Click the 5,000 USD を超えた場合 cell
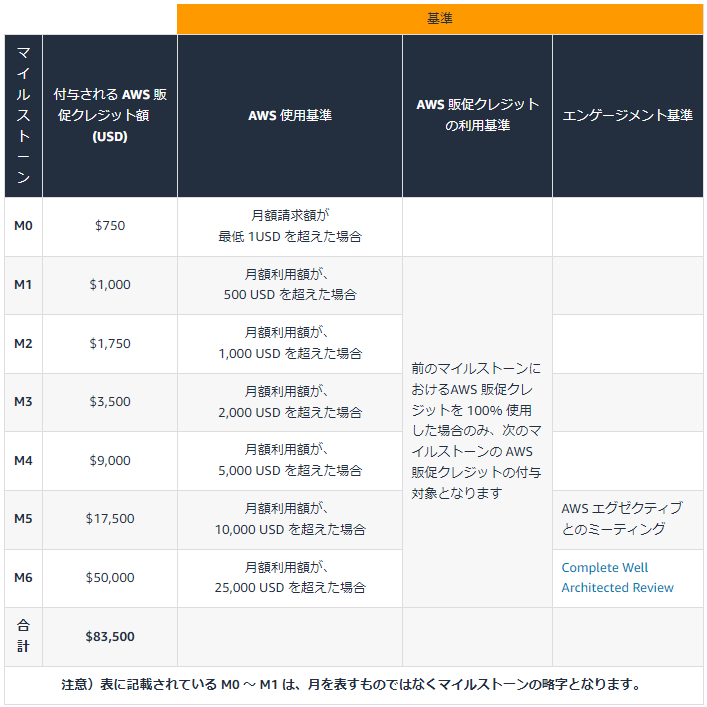The height and width of the screenshot is (707, 707). (x=290, y=460)
